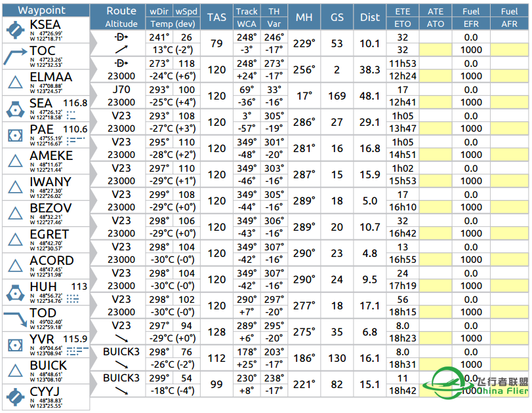Image resolution: width=532 pixels, height=413 pixels.
Task: Click the CYYJ destination airport icon
Action: pyautogui.click(x=14, y=397)
